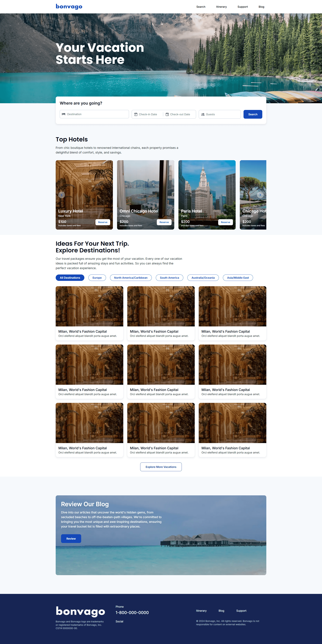Click the calendar icon beside Check-in Date
322x644 pixels.
(136, 114)
